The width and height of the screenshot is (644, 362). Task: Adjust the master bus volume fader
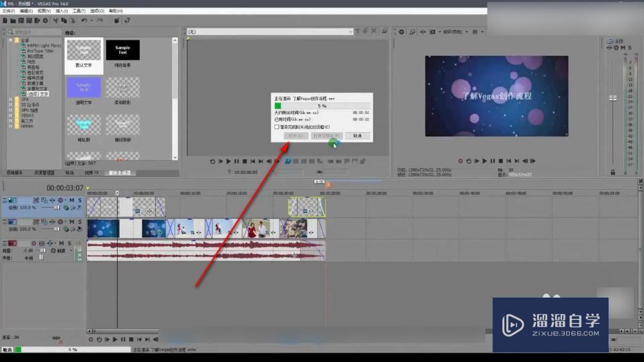[x=613, y=98]
